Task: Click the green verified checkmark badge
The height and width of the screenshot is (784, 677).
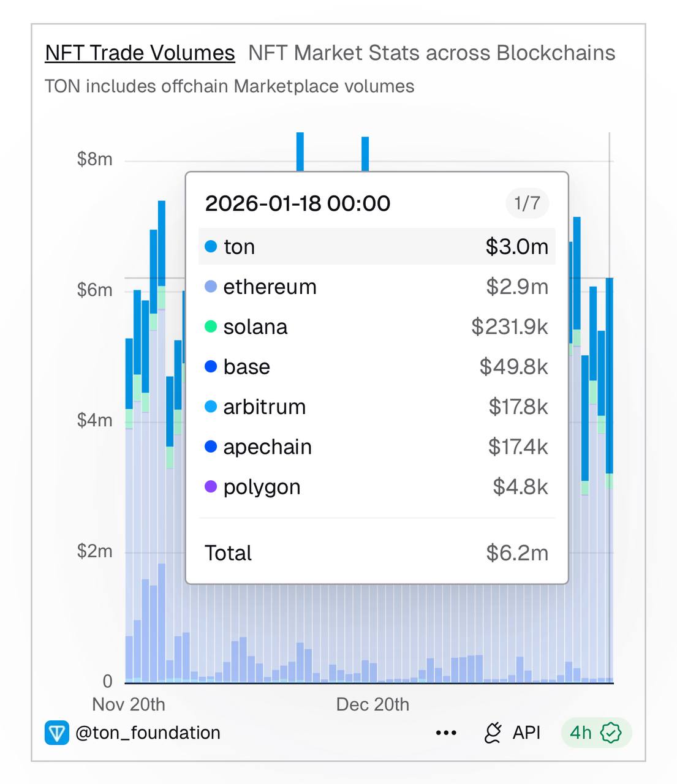Action: pos(611,733)
